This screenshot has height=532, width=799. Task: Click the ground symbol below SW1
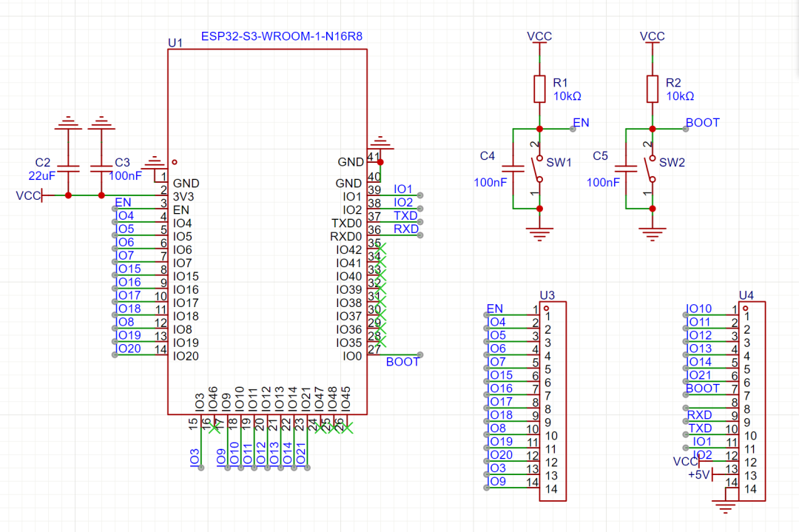539,234
